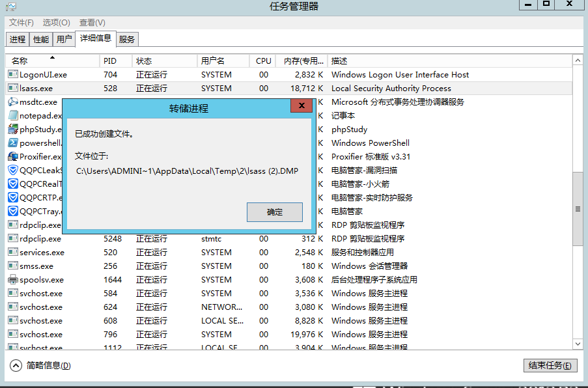This screenshot has width=588, height=388.
Task: Click icon of rdpclip.exe PID 5248
Action: coord(13,238)
